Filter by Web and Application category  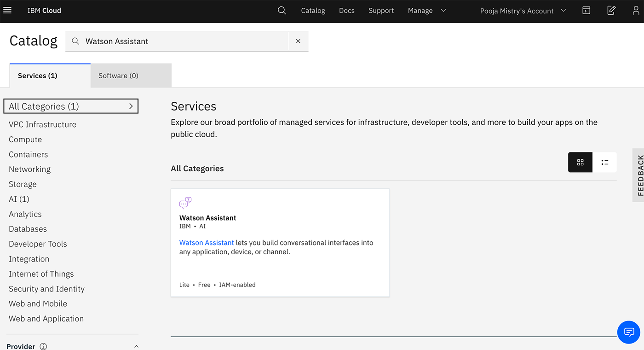46,319
